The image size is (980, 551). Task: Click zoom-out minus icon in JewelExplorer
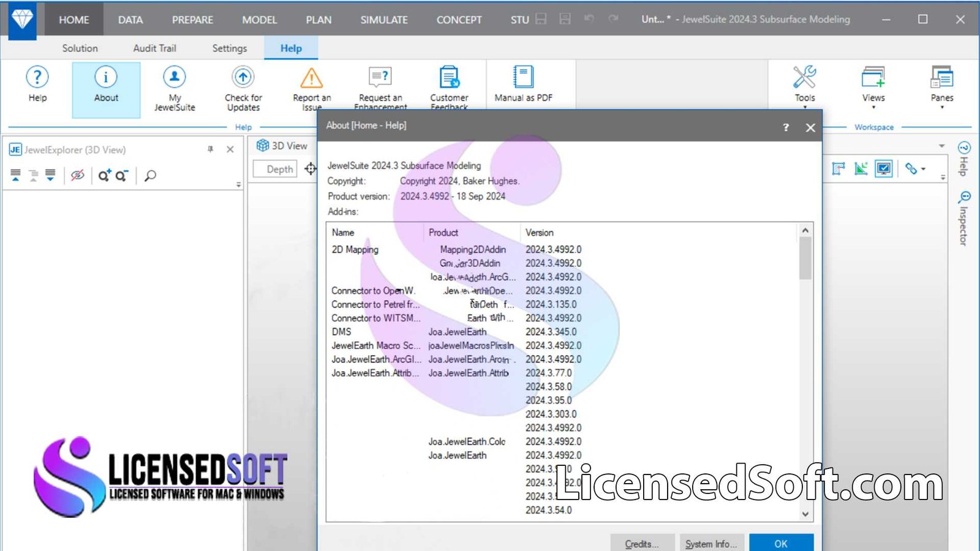click(x=121, y=176)
